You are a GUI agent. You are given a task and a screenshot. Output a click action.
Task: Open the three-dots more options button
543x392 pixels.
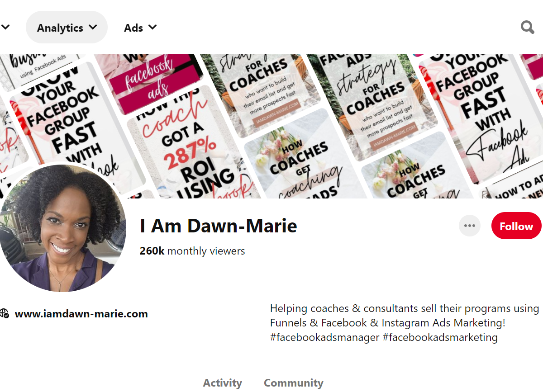point(470,226)
